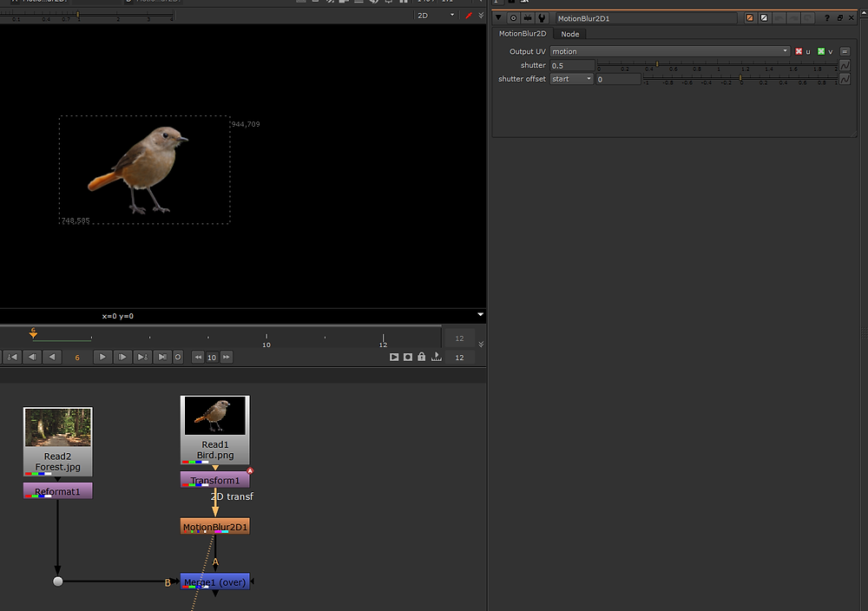868x611 pixels.
Task: Open the viewer bottom-bar dropdown arrow
Action: pyautogui.click(x=481, y=314)
